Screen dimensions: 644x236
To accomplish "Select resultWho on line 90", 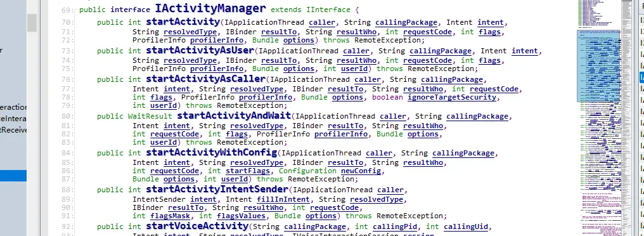I will point(264,207).
